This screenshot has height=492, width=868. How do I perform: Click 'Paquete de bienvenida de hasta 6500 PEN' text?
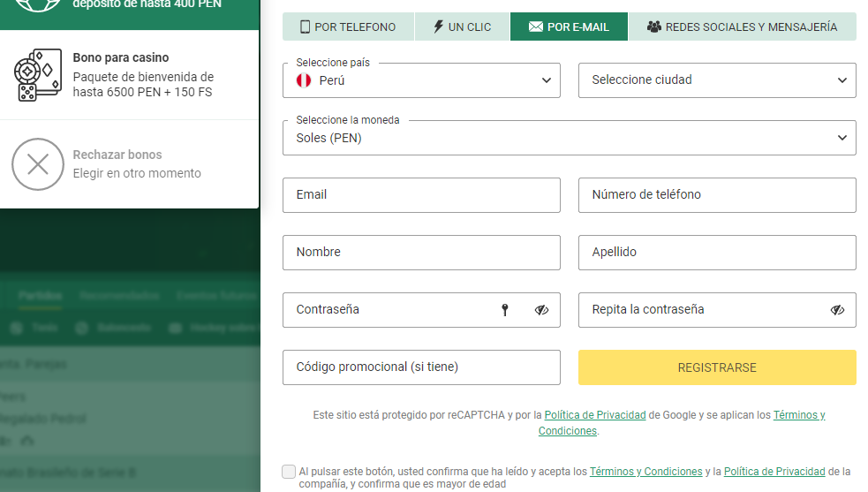[143, 84]
